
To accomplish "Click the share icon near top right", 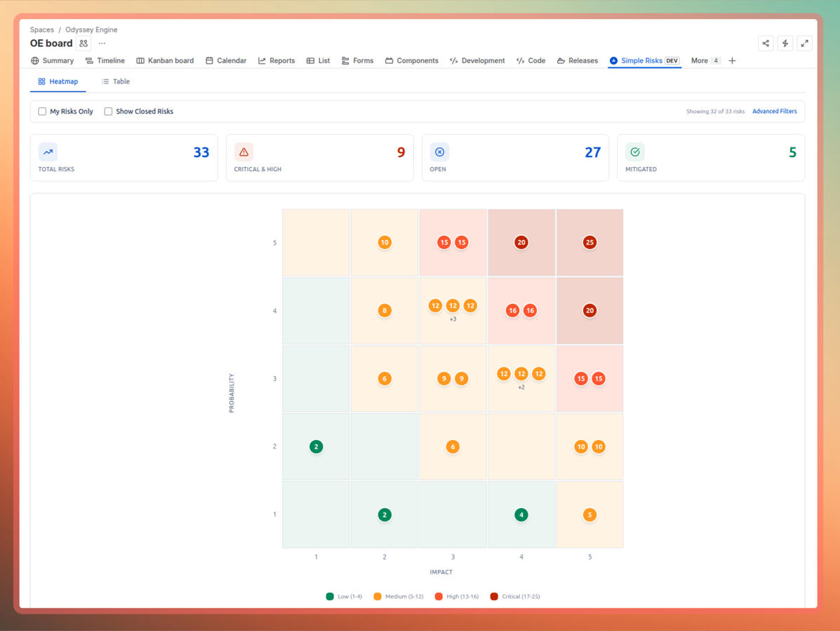I will click(x=765, y=43).
